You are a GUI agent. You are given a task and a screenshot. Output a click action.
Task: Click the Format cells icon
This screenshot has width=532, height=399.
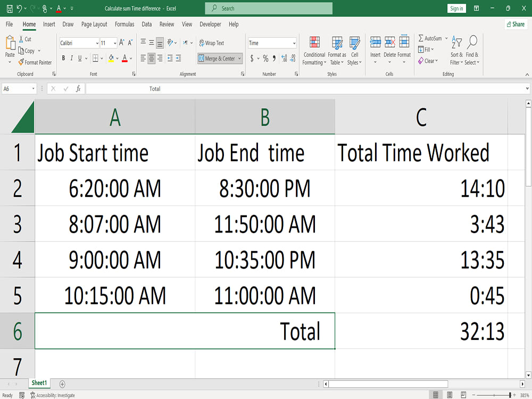click(x=404, y=42)
